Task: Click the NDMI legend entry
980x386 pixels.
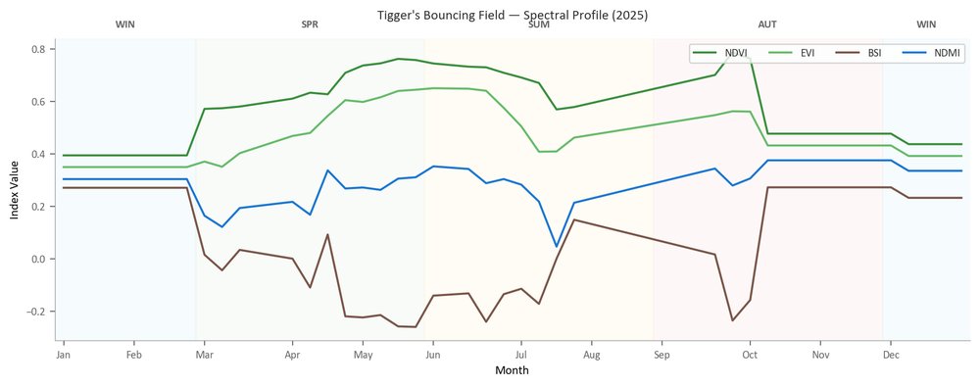Action: tap(931, 53)
